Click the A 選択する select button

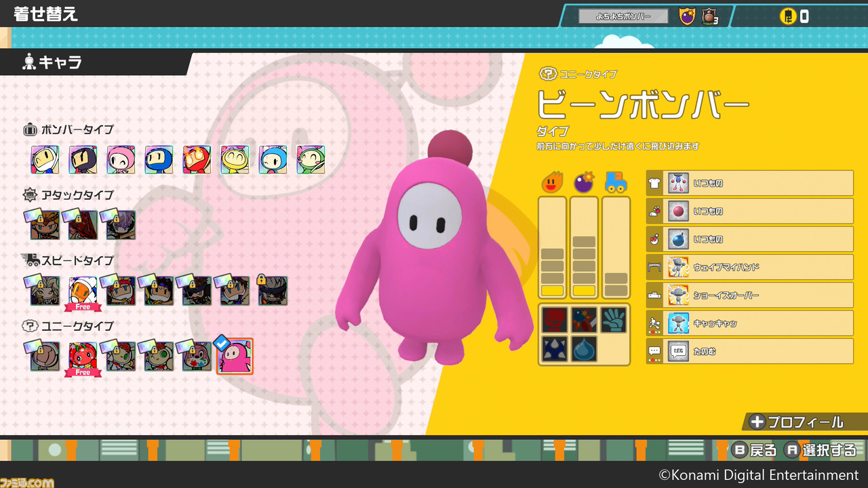coord(820,449)
